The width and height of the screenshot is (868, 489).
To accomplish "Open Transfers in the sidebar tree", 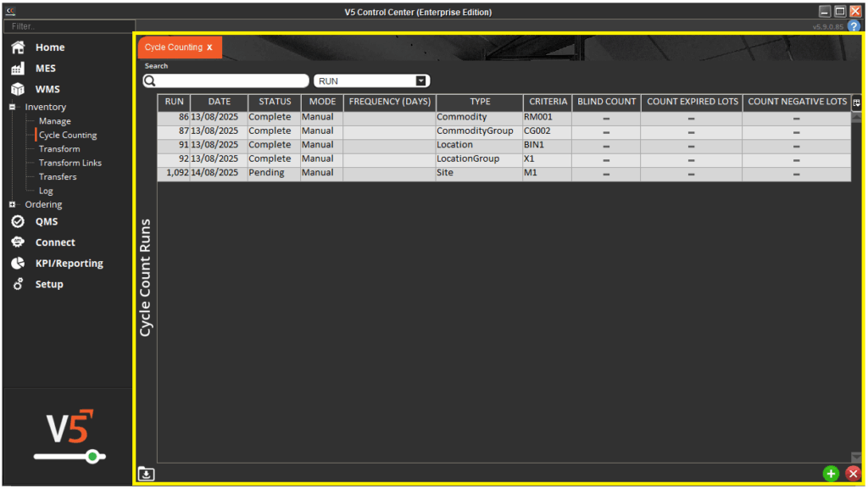I will point(58,176).
